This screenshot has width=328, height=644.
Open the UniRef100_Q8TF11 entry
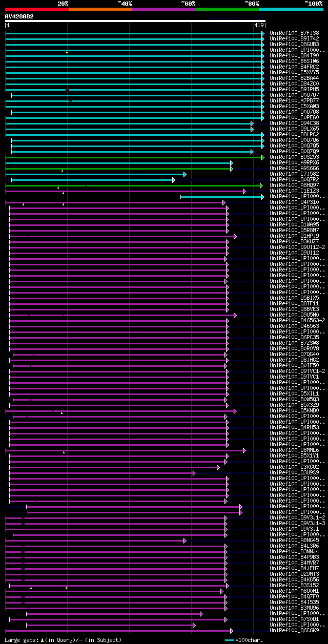pyautogui.click(x=294, y=303)
